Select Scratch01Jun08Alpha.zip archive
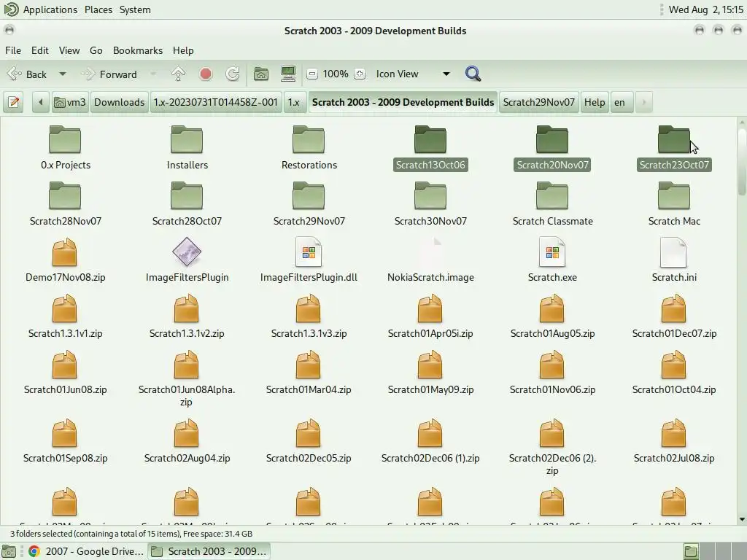This screenshot has width=747, height=560. [186, 378]
